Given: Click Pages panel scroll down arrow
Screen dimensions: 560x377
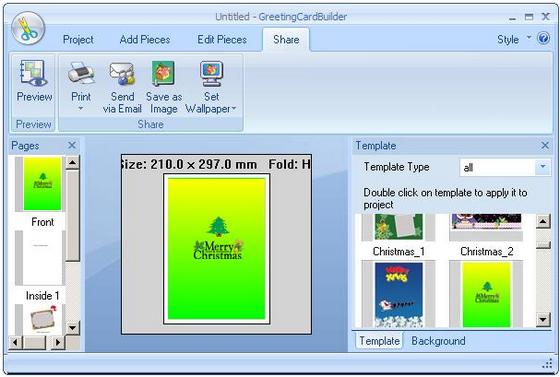Looking at the screenshot, I should click(72, 327).
